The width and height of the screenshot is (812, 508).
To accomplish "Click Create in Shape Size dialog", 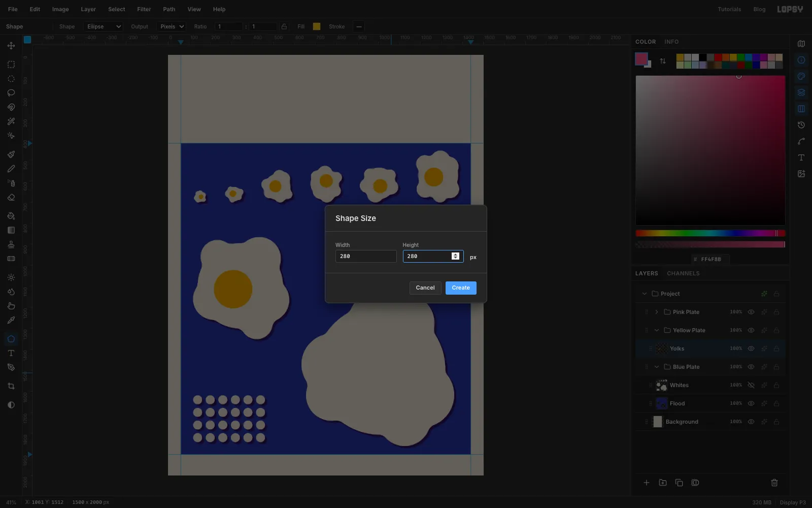I will pos(461,288).
